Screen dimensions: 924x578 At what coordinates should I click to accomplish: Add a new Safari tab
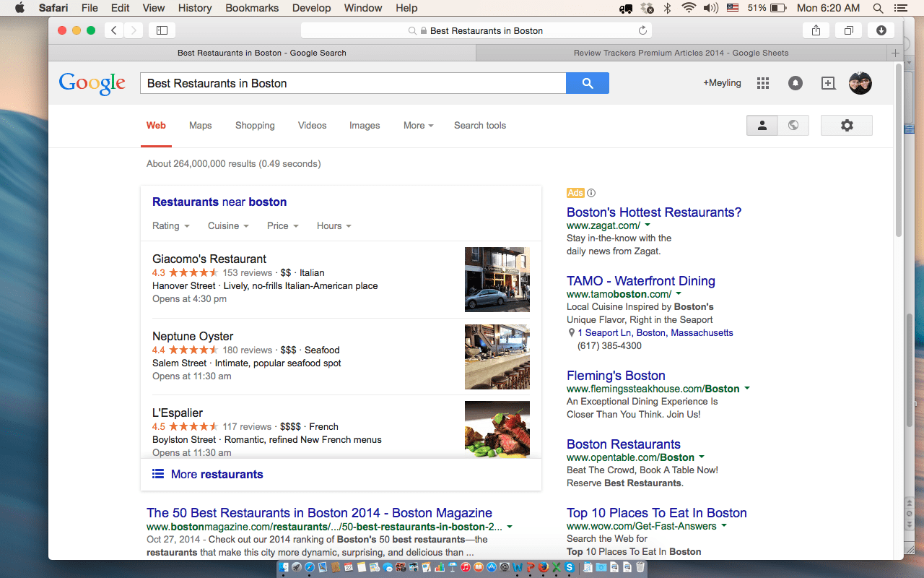click(895, 53)
